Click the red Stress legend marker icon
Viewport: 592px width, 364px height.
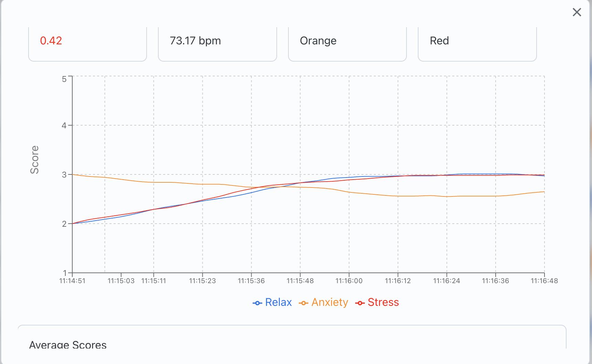(360, 303)
